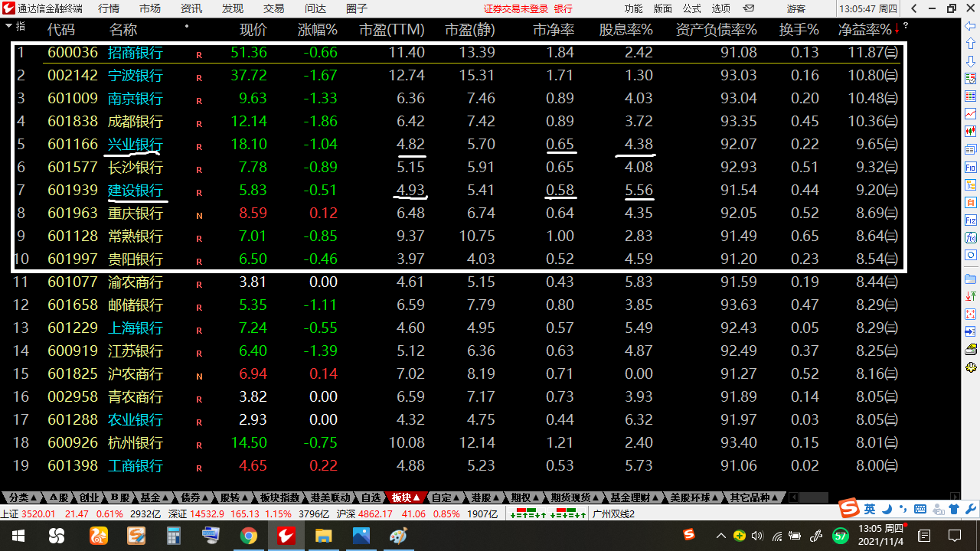Click the Sogou input method logo
The height and width of the screenshot is (551, 980).
click(x=849, y=509)
